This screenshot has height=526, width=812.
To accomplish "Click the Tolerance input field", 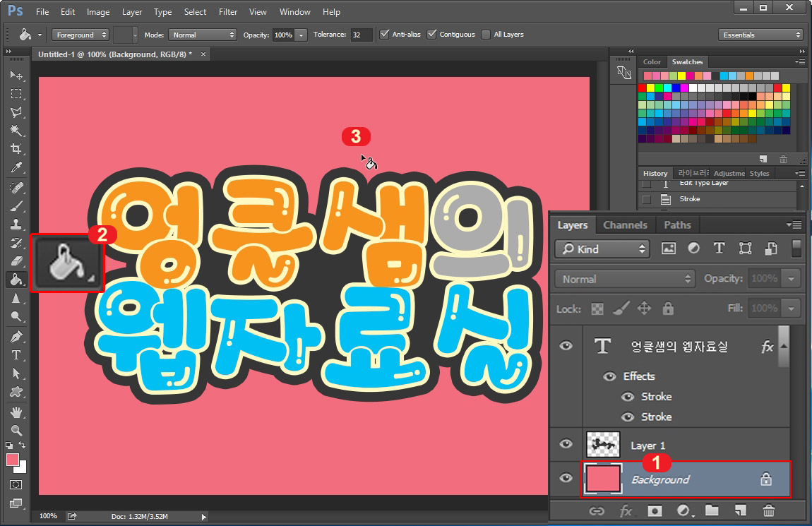I will click(x=362, y=35).
